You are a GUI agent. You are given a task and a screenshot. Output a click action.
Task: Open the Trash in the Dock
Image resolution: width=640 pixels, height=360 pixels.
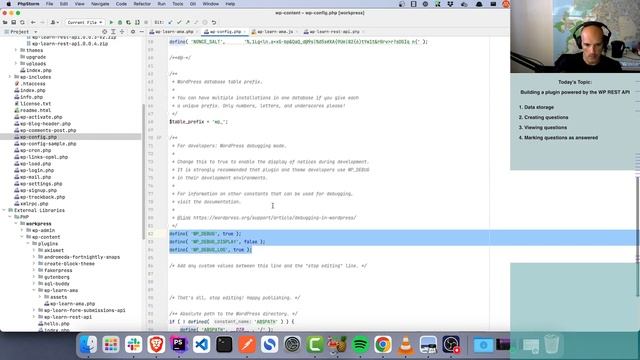click(x=551, y=344)
